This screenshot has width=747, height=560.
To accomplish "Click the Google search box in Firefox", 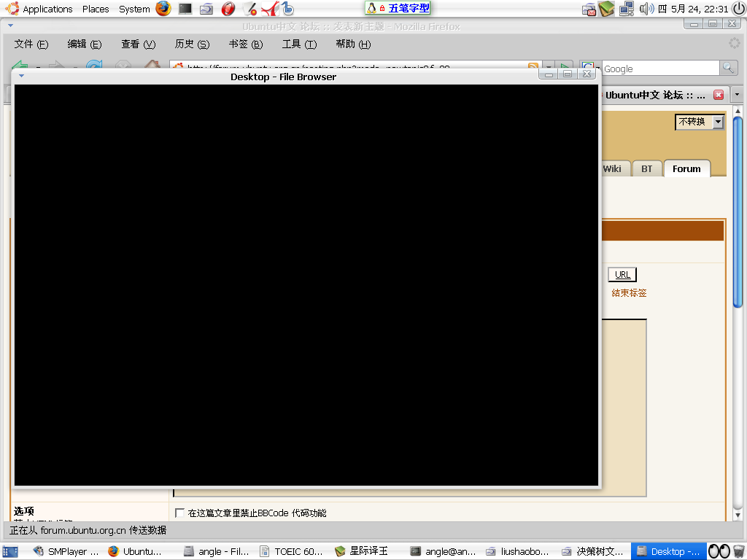I will coord(660,69).
